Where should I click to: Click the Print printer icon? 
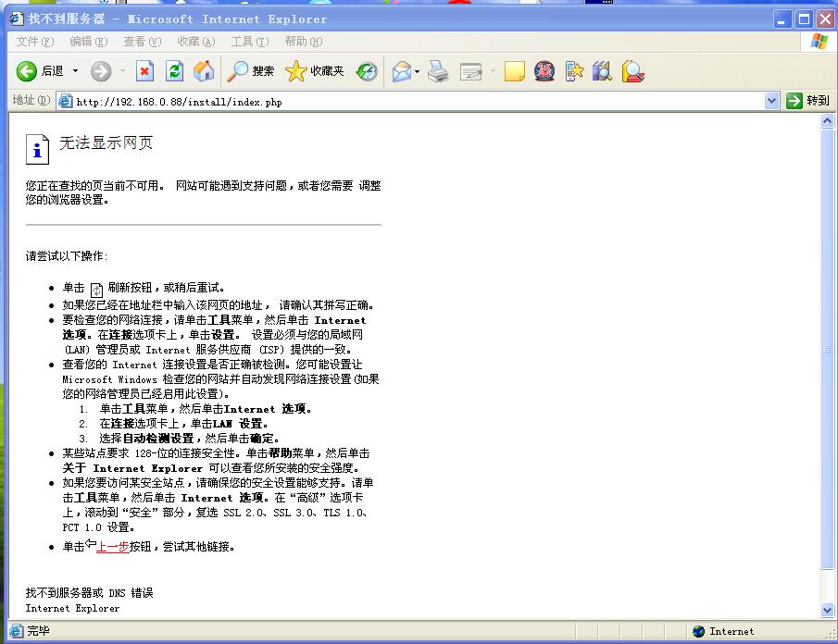(438, 71)
